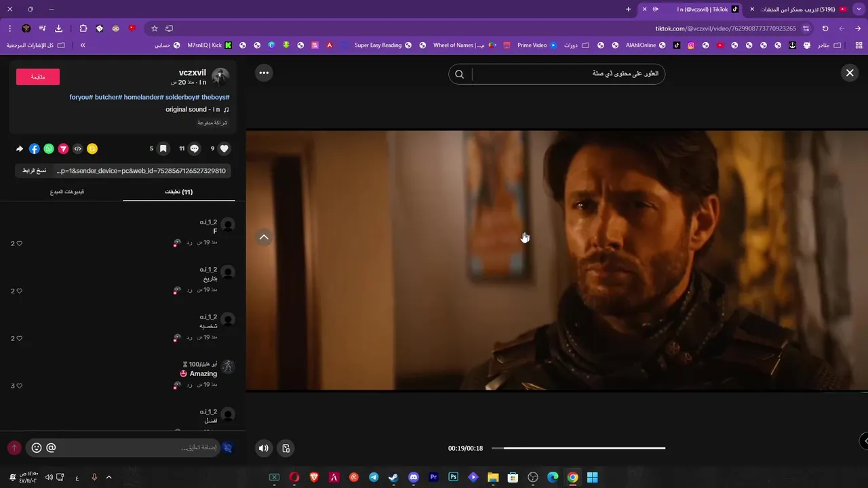Open the Amazing commenter's avatar

[x=229, y=367]
